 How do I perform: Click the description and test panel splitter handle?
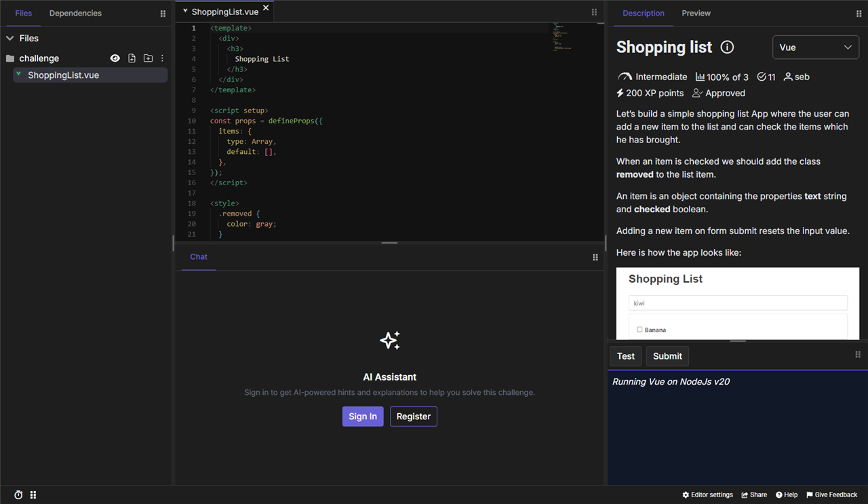pos(738,341)
